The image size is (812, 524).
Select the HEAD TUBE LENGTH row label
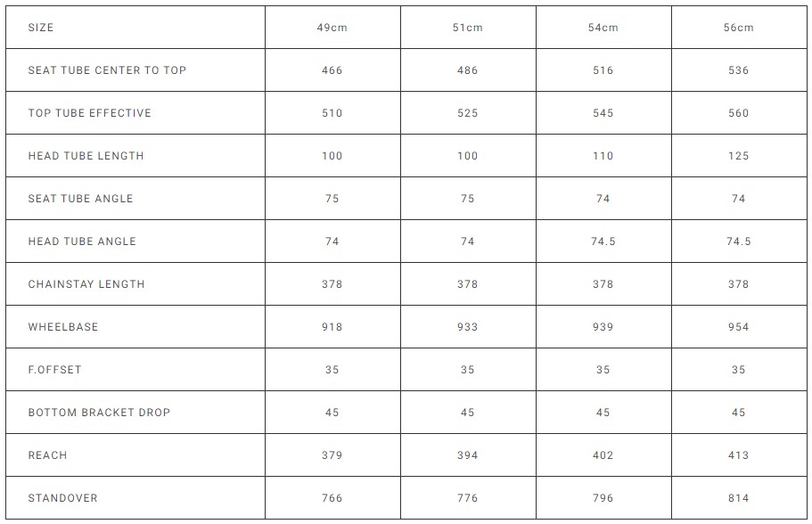coord(86,156)
